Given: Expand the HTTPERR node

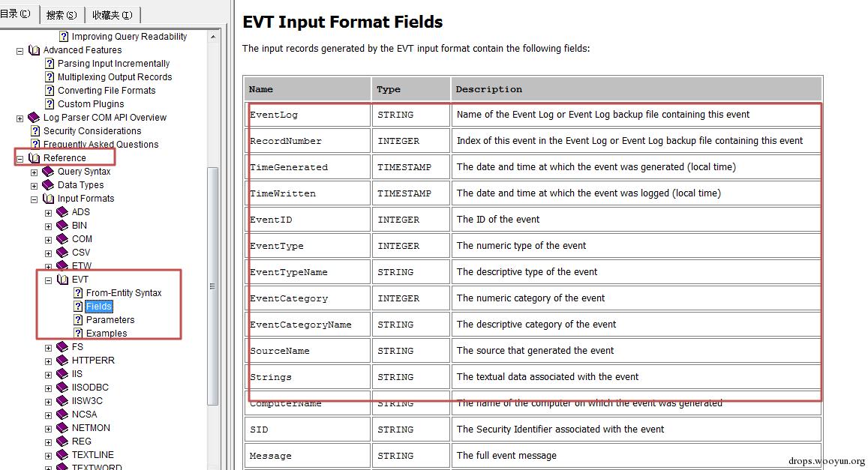Looking at the screenshot, I should pyautogui.click(x=49, y=361).
